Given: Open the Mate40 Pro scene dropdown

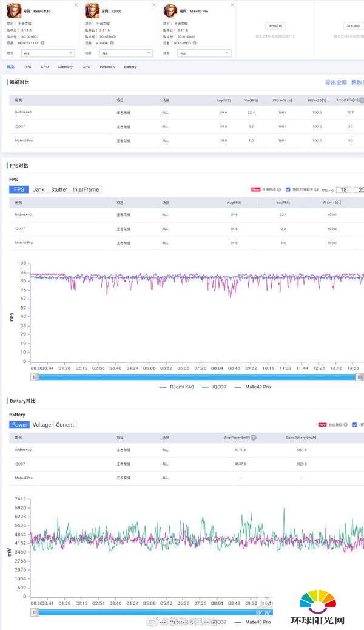Looking at the screenshot, I should 204,53.
